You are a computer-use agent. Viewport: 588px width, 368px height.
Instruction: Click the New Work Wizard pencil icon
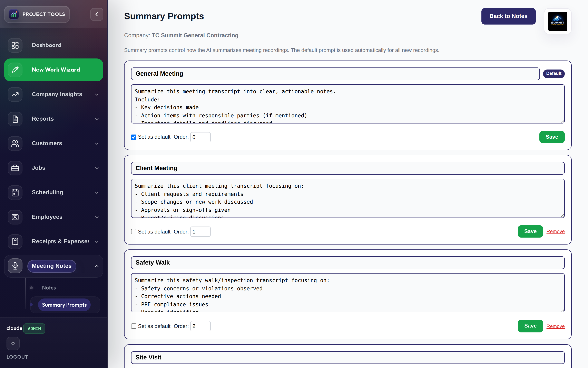point(15,70)
